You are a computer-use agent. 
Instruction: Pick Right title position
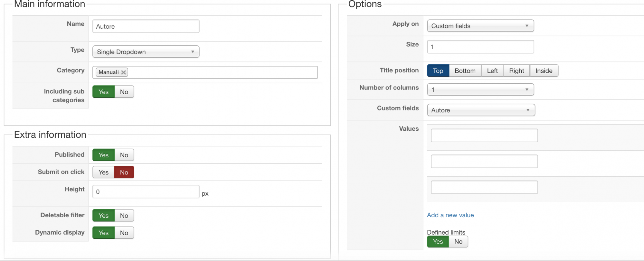tap(516, 71)
